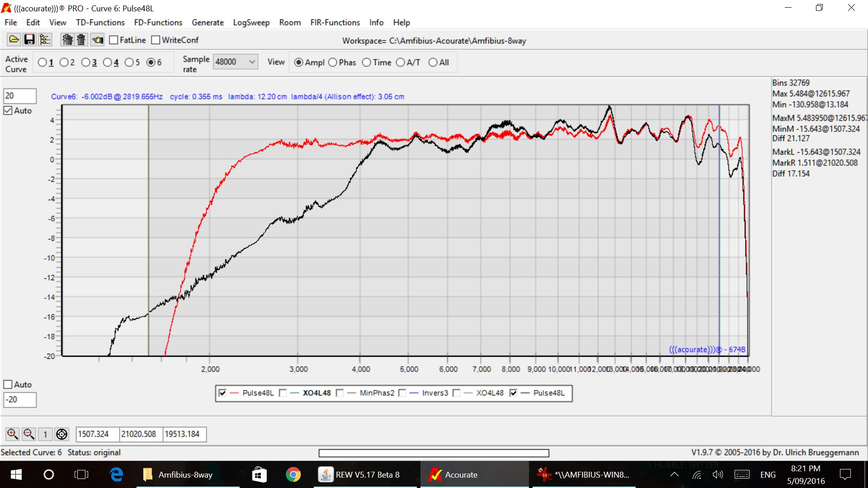Click the zoom in magnifier icon
This screenshot has height=488, width=868.
pos(12,434)
